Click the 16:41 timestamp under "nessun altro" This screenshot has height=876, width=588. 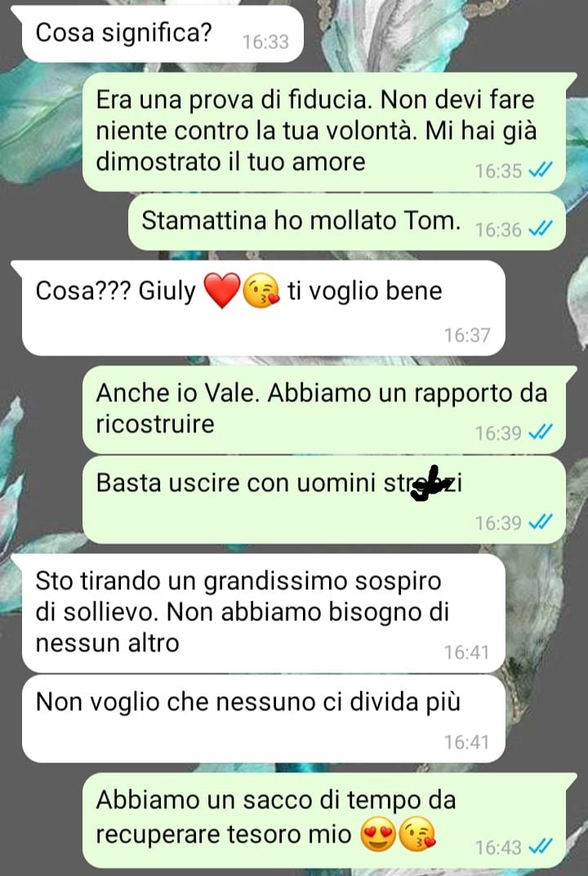[x=467, y=652]
